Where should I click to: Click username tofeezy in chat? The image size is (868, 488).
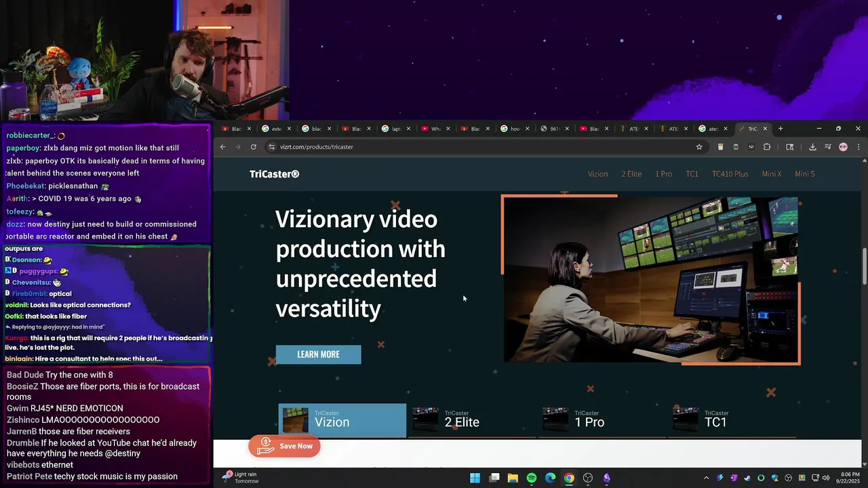pyautogui.click(x=20, y=211)
